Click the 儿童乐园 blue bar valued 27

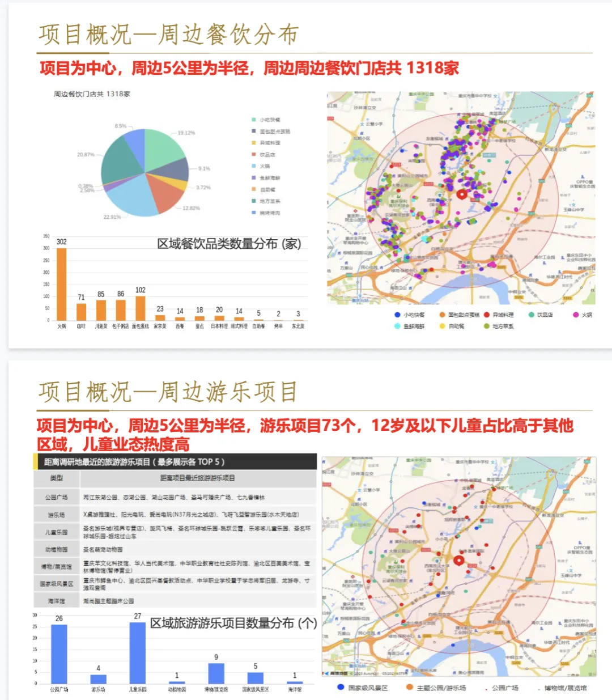(138, 652)
